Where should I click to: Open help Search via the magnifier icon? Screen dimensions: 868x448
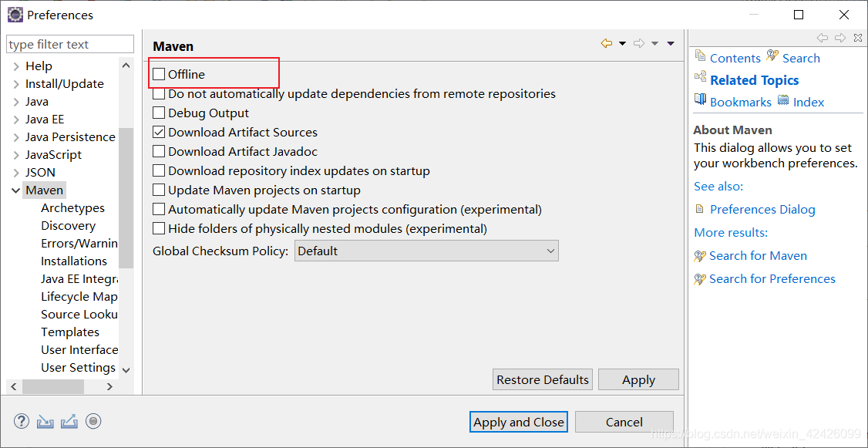click(772, 57)
